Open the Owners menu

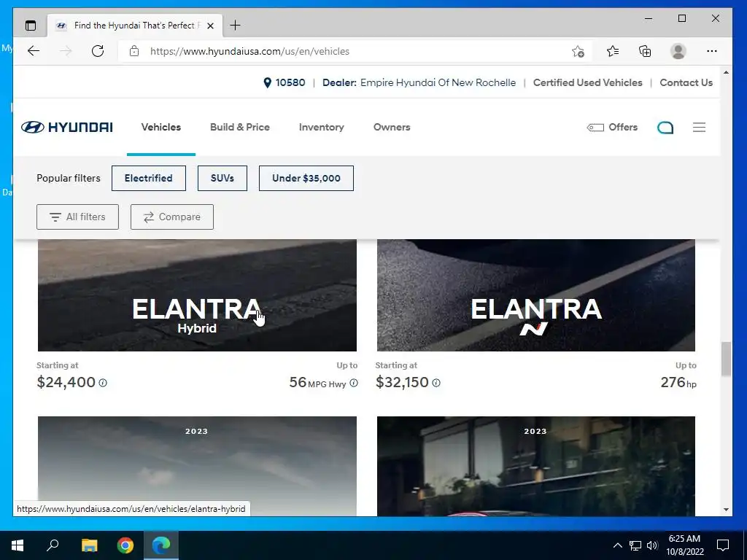click(x=392, y=127)
